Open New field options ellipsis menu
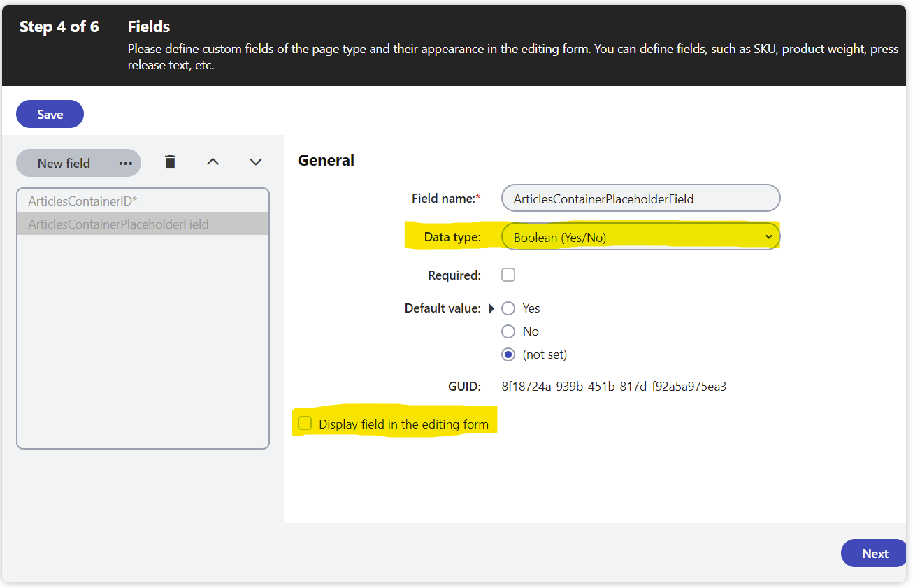 (126, 163)
